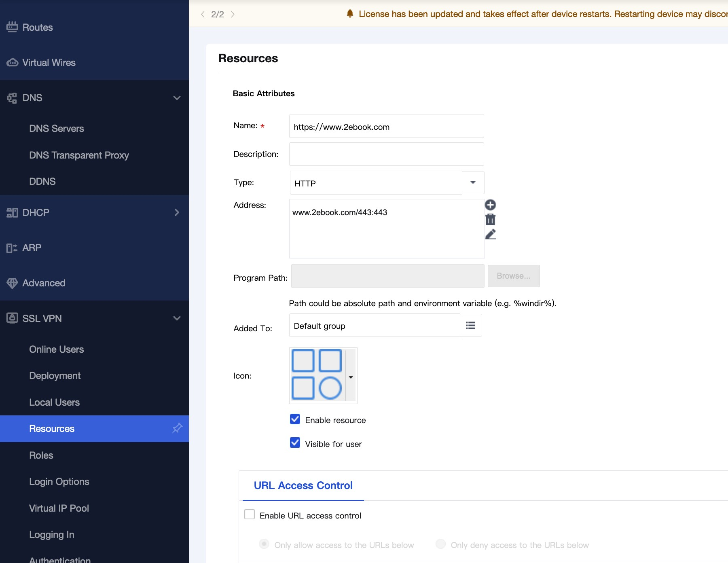This screenshot has height=563, width=728.
Task: Click the Browse... button
Action: pos(514,276)
